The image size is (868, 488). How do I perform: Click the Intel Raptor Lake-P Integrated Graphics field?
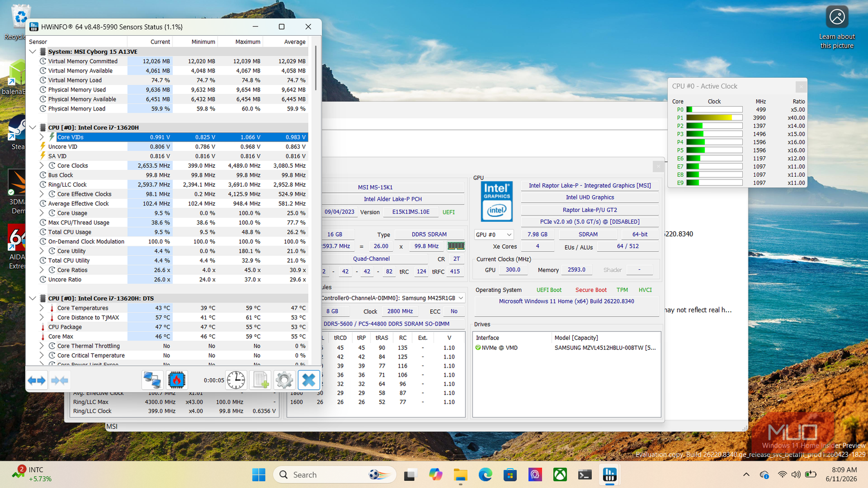point(590,186)
